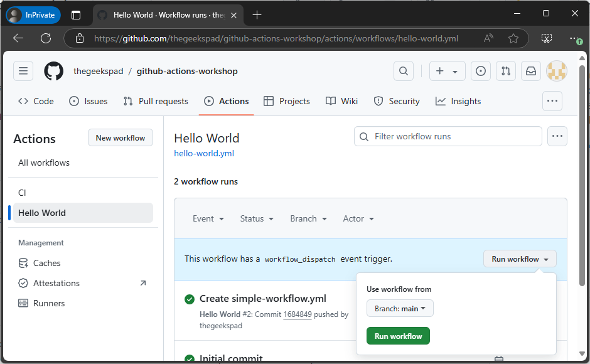590x364 pixels.
Task: Go to the Code tab
Action: pos(36,101)
